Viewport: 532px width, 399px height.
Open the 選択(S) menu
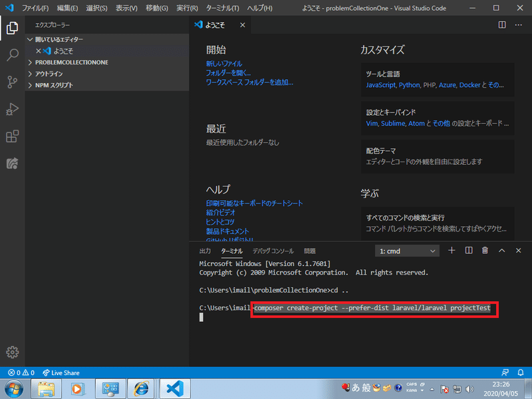pos(96,8)
